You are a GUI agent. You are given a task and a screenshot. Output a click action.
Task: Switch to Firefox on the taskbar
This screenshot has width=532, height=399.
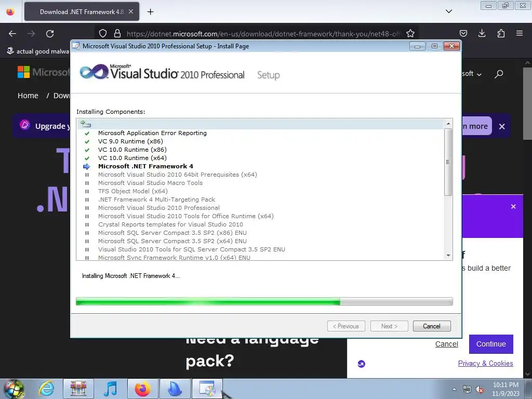coord(142,389)
